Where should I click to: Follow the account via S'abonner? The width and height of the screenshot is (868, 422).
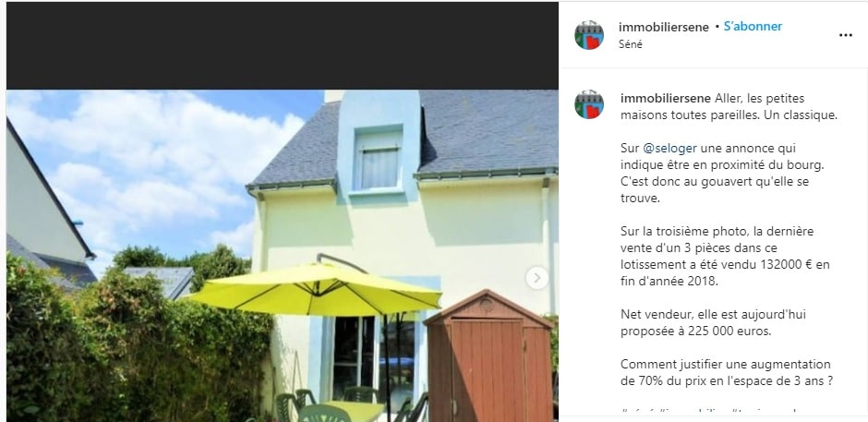point(753,26)
